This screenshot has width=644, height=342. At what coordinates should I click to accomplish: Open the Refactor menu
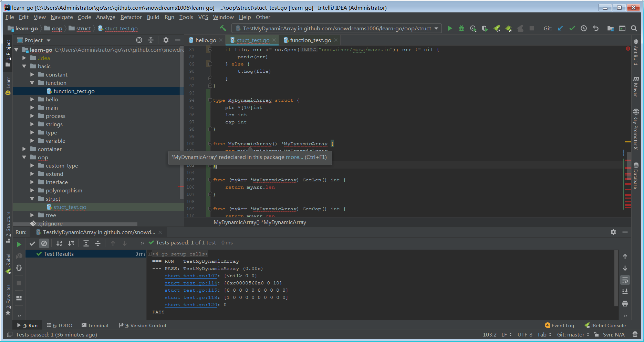(131, 17)
